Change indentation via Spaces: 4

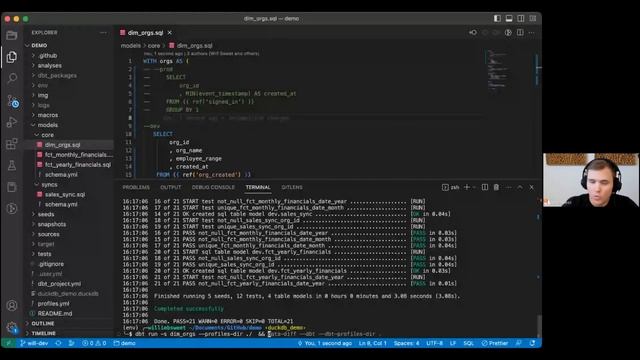[407, 343]
